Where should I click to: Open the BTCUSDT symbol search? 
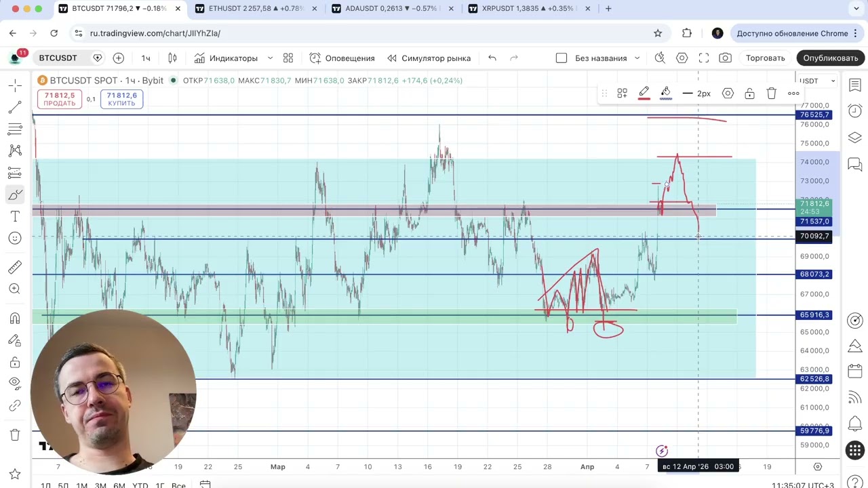(58, 58)
